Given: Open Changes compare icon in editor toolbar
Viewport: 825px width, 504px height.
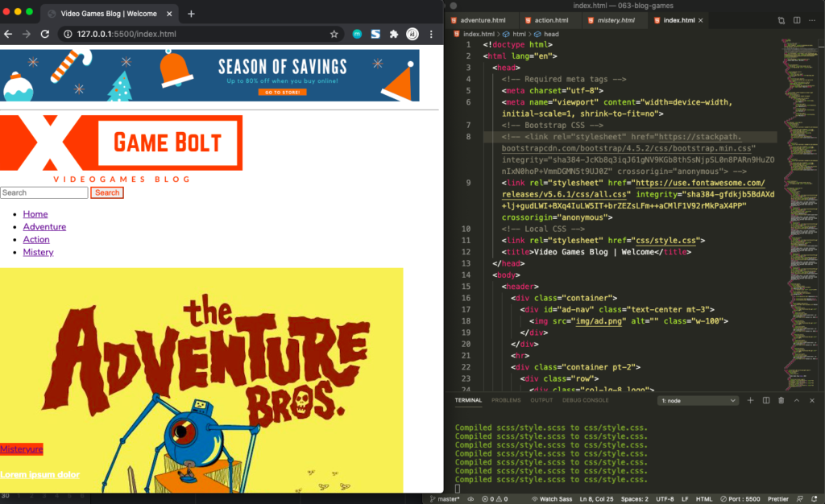Looking at the screenshot, I should tap(781, 20).
